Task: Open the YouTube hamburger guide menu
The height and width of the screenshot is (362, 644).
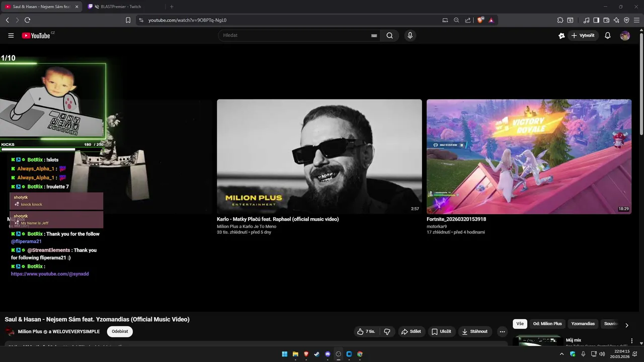Action: click(x=11, y=36)
